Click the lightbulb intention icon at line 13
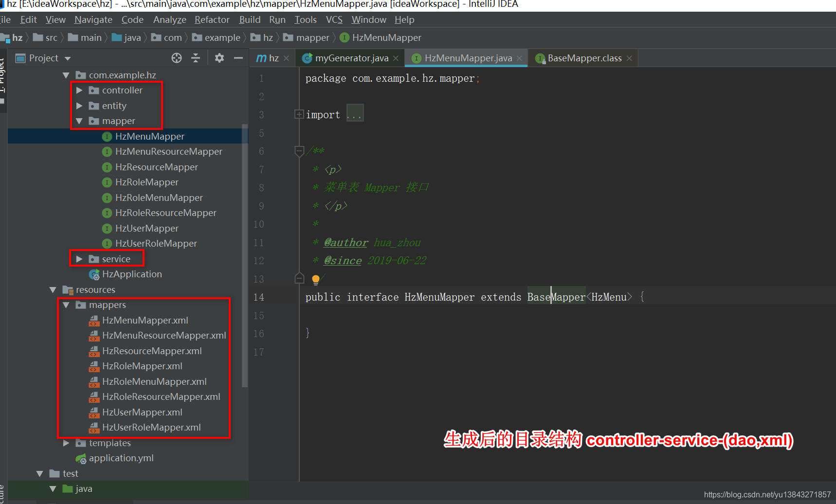836x504 pixels. (x=316, y=279)
